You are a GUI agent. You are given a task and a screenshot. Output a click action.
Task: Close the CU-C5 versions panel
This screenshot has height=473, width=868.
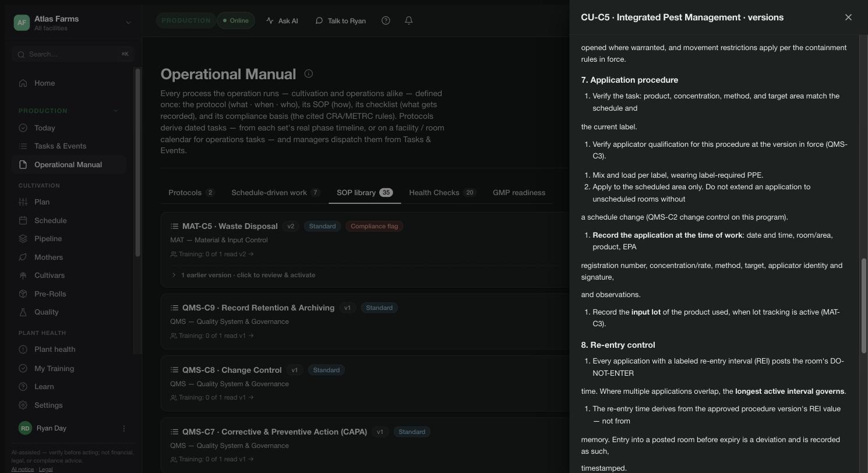(848, 17)
